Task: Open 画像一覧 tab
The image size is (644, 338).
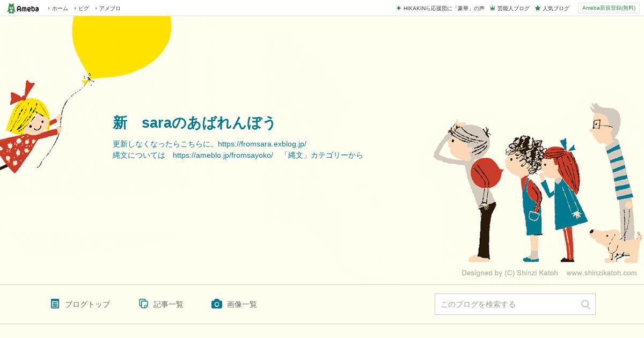Action: click(x=242, y=304)
